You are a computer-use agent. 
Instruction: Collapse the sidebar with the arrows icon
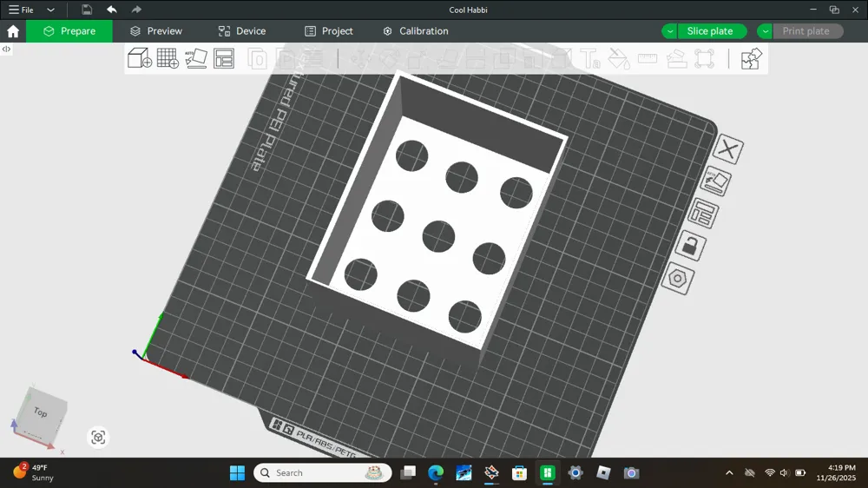coord(6,49)
